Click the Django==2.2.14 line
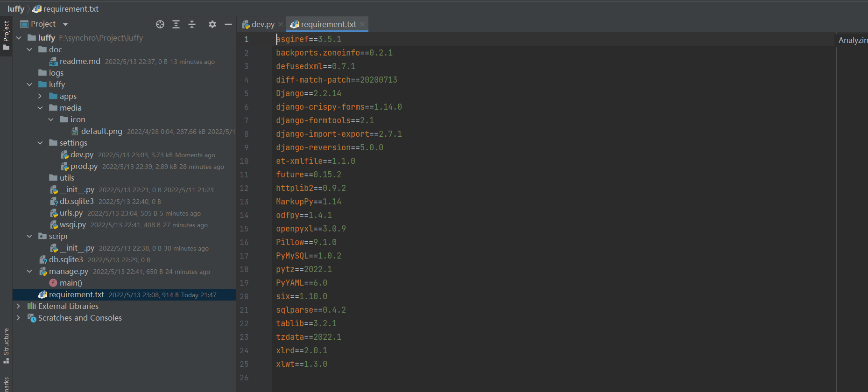The width and height of the screenshot is (868, 392). tap(309, 93)
